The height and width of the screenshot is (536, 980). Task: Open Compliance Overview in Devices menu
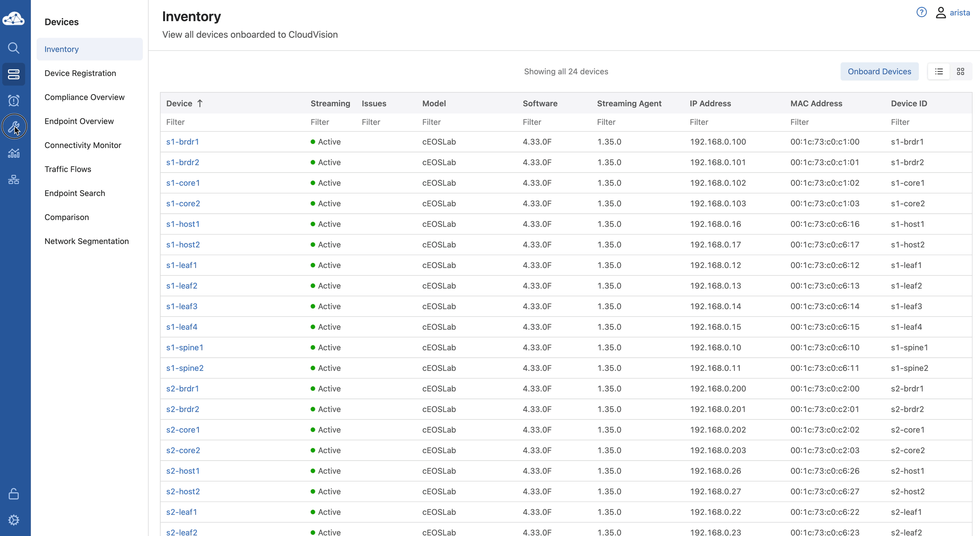(85, 97)
